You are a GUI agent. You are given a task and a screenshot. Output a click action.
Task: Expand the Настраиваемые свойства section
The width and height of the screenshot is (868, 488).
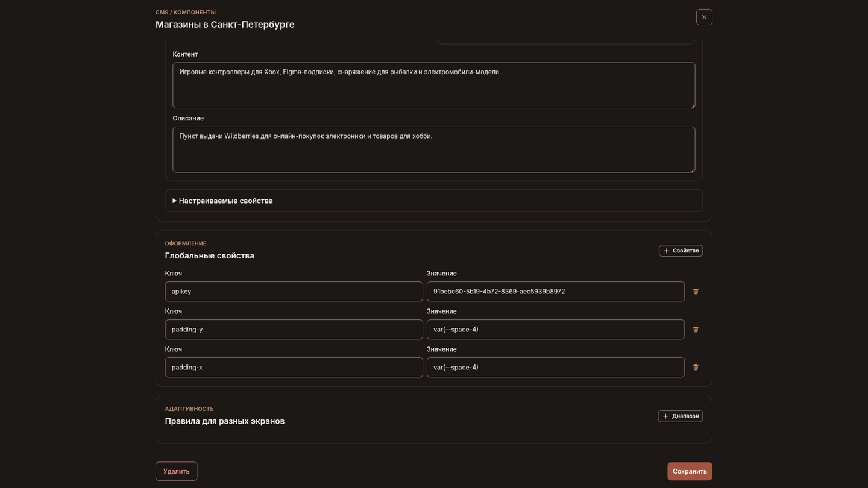point(434,201)
